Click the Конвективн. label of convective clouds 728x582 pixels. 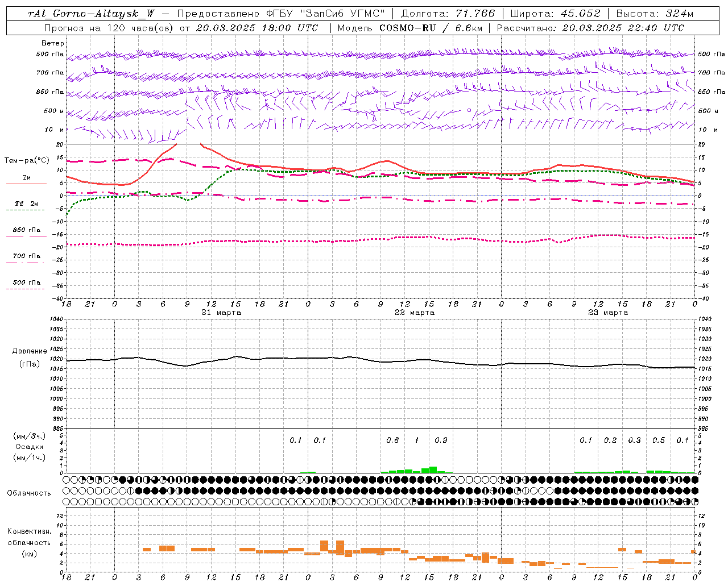pyautogui.click(x=29, y=531)
